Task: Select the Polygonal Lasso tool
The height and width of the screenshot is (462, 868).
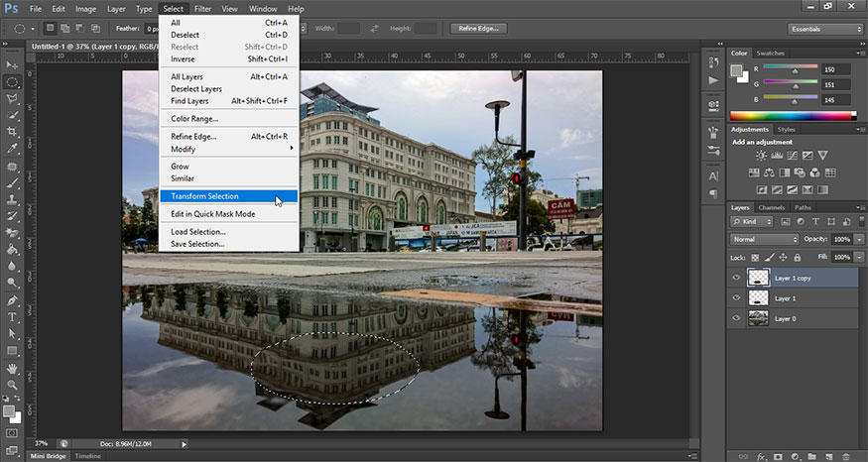Action: (x=12, y=98)
